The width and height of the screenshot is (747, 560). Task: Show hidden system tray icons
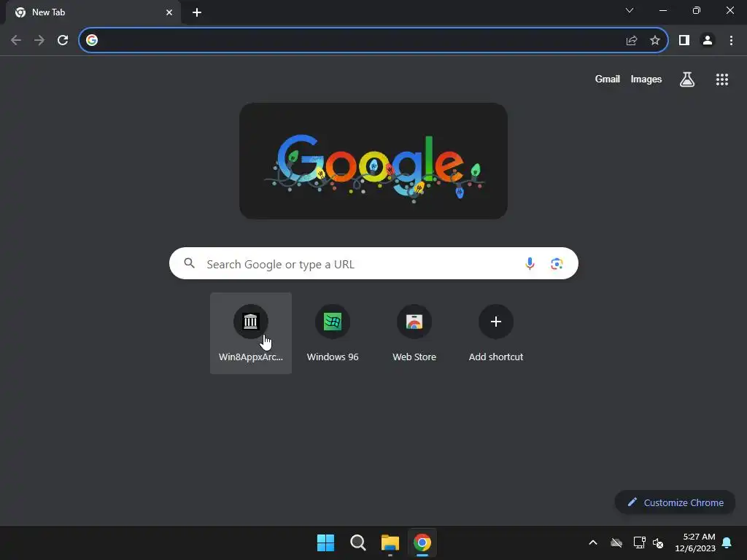tap(593, 542)
